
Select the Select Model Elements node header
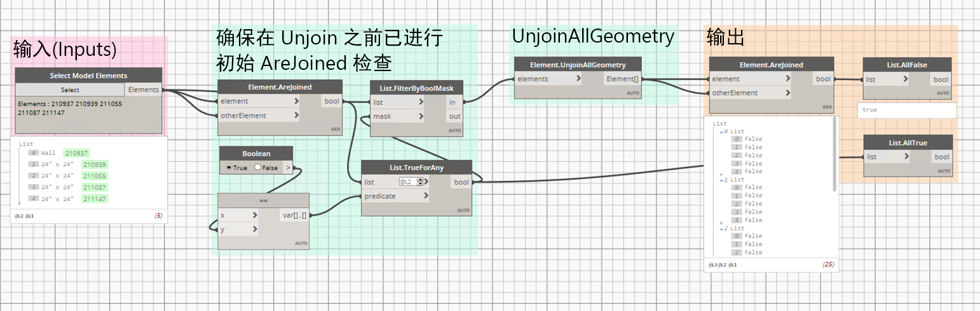[88, 76]
